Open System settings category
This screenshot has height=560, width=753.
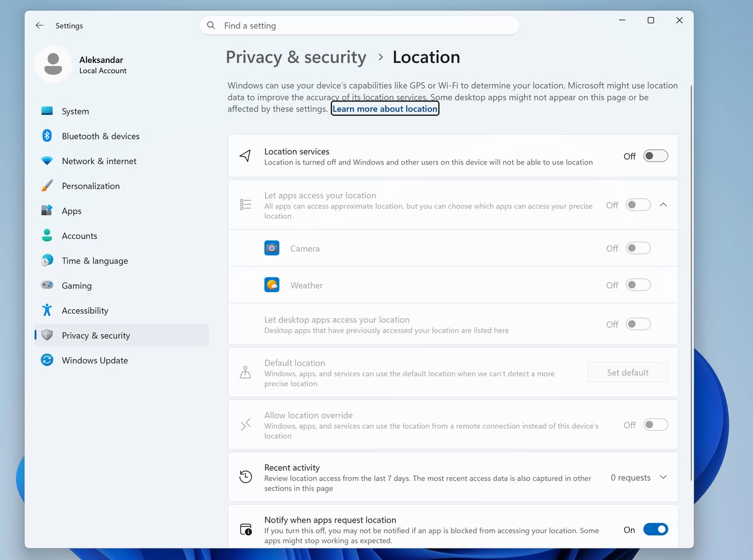click(x=121, y=111)
